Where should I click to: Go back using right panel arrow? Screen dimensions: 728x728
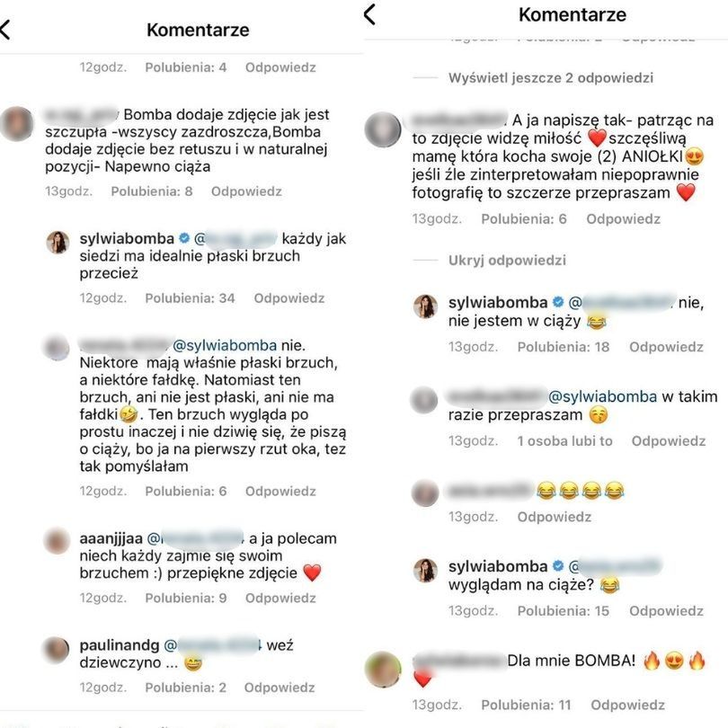coord(369,13)
